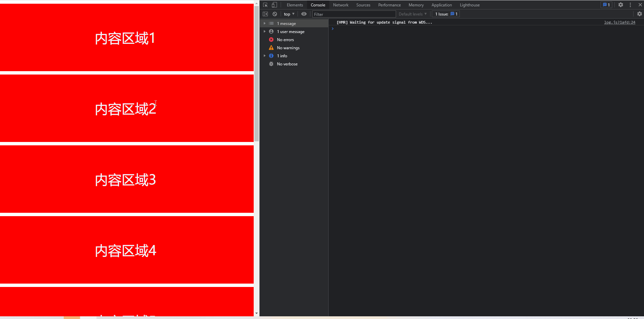
Task: Hide the console sidebar
Action: pos(265,14)
